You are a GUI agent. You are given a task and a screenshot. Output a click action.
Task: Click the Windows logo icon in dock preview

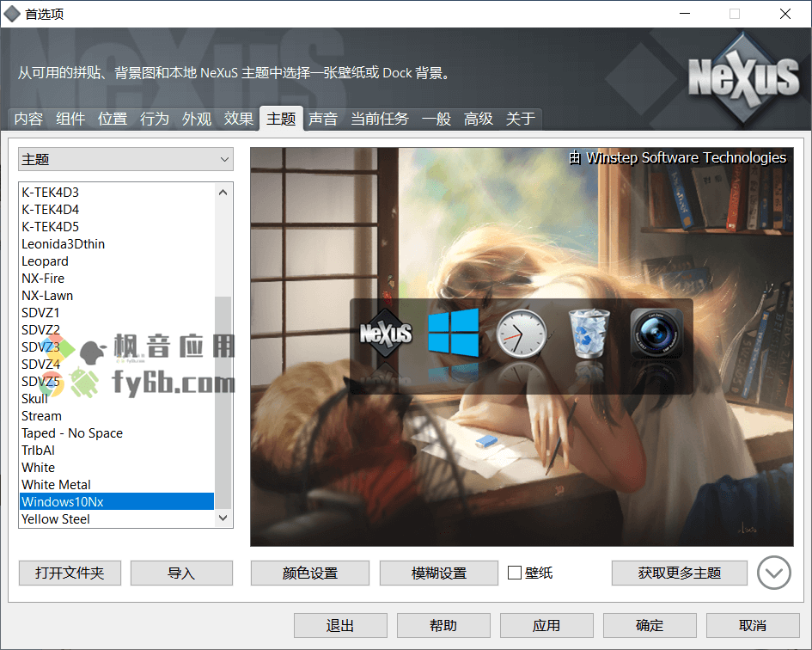(454, 333)
